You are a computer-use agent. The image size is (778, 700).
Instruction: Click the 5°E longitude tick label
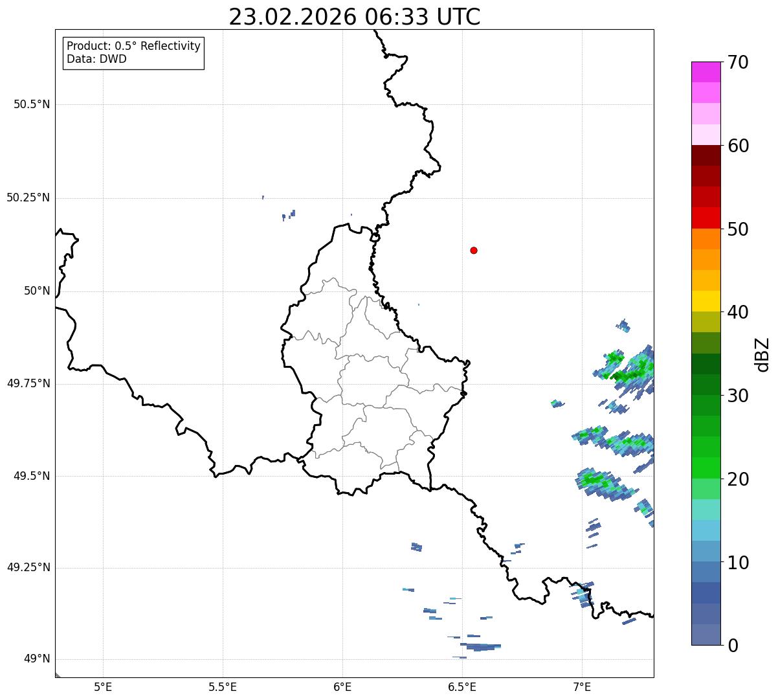click(x=103, y=687)
